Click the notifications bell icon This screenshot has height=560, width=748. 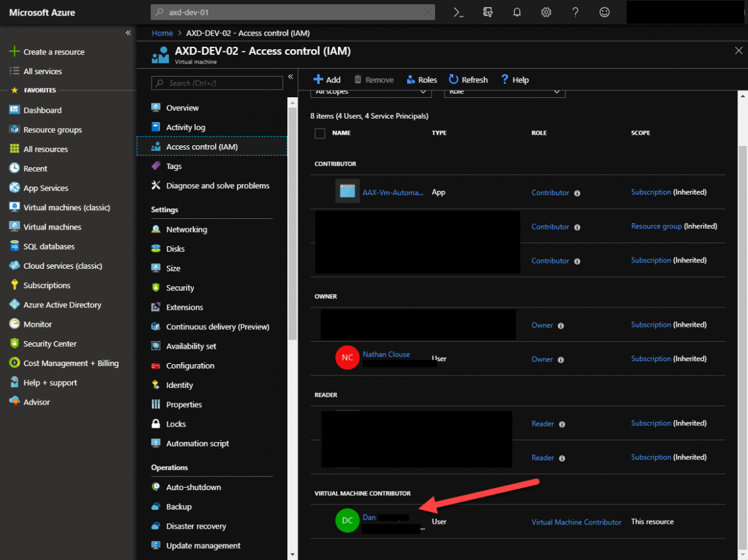click(x=517, y=12)
